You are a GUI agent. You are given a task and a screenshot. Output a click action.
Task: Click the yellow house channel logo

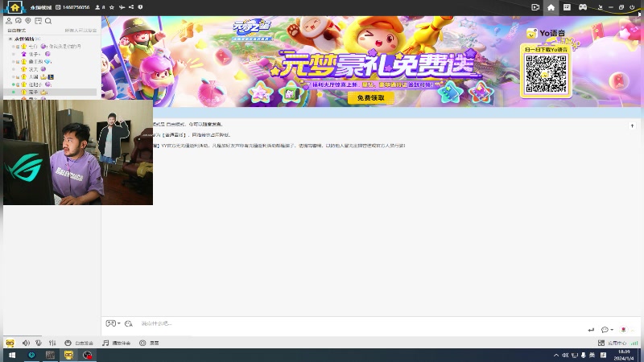14,7
